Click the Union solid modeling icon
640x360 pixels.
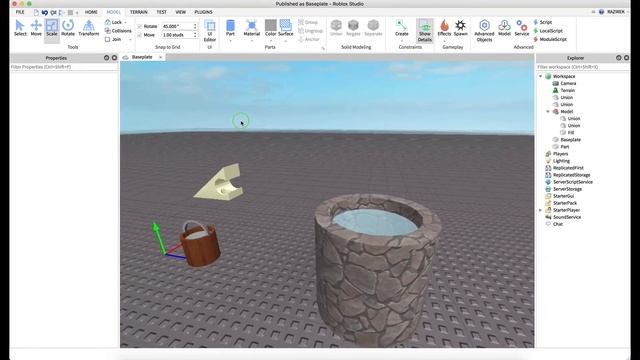[336, 25]
